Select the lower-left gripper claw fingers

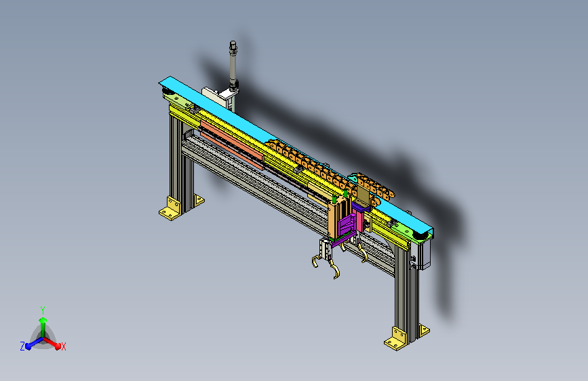coord(326,265)
